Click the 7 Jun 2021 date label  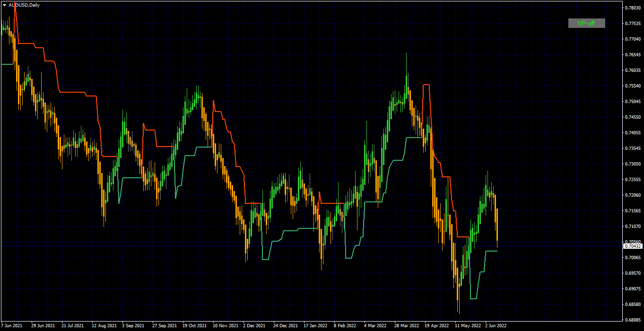(x=12, y=326)
